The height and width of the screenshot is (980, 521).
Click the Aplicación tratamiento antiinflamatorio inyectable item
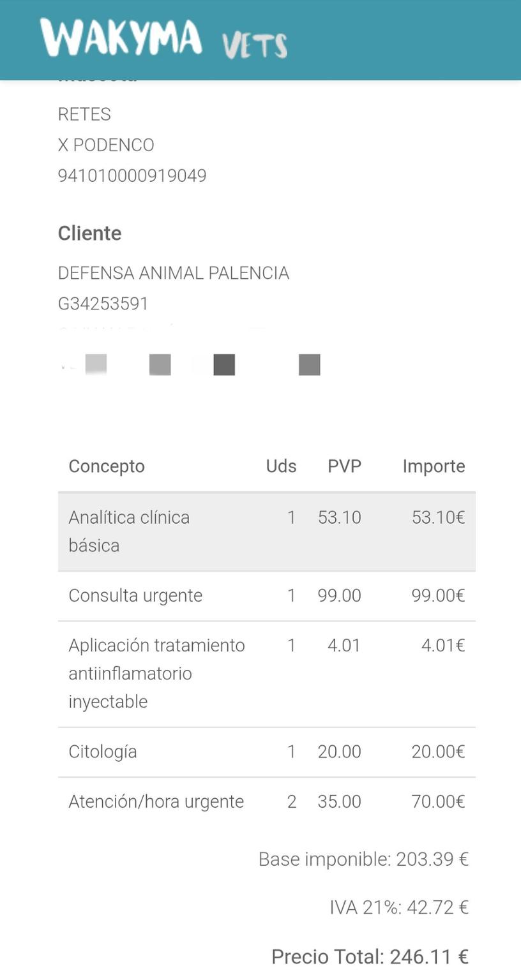(156, 673)
